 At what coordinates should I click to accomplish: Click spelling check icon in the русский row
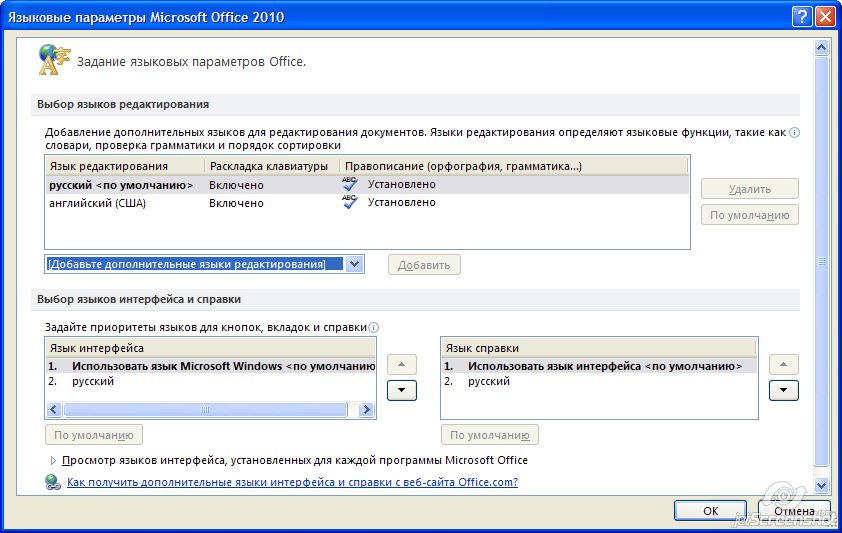click(x=350, y=184)
